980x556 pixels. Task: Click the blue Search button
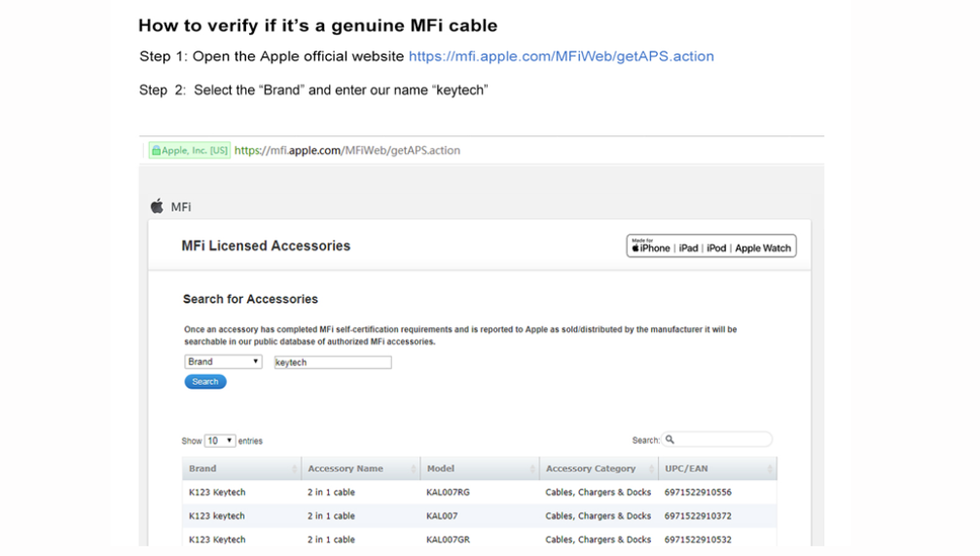pos(205,382)
